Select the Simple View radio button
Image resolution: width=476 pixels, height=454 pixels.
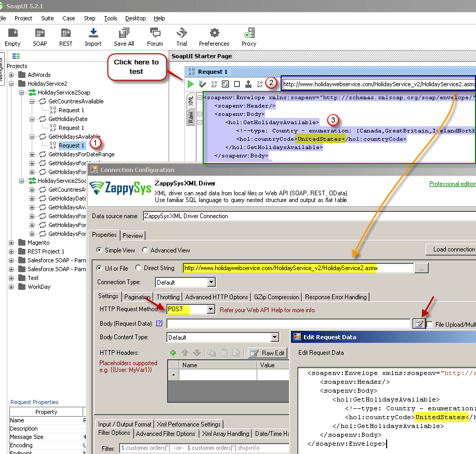coord(98,250)
